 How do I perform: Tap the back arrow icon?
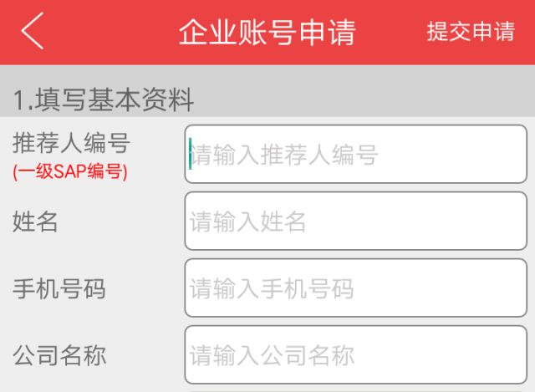tap(33, 32)
